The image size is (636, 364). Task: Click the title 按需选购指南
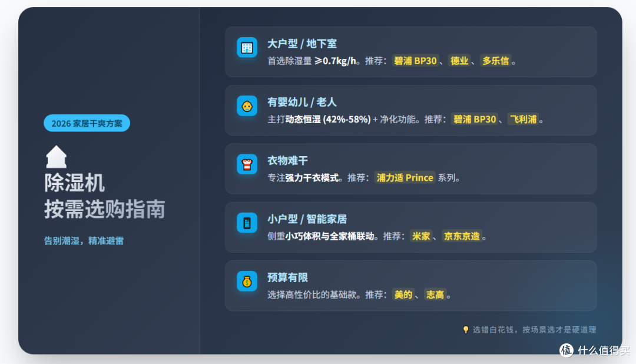pos(105,210)
